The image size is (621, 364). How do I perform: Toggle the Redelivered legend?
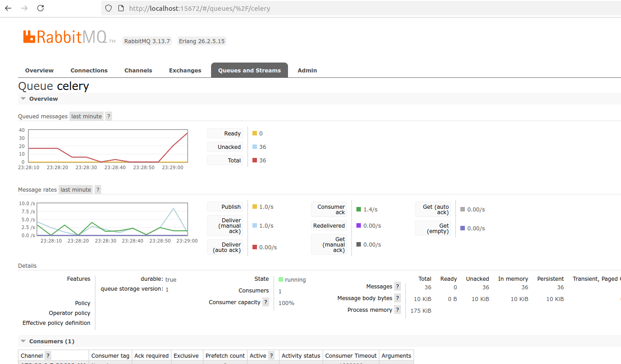point(329,225)
